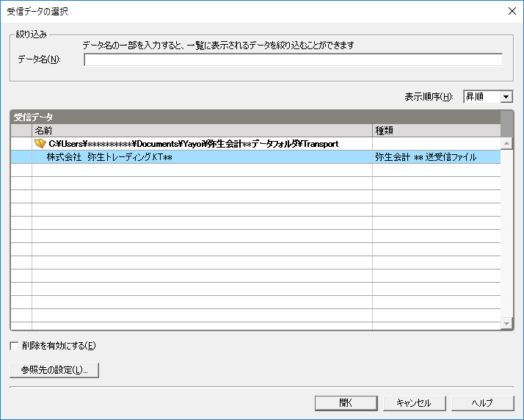The image size is (524, 420).
Task: Enable the 削除を有効にする checkbox
Action: click(14, 346)
